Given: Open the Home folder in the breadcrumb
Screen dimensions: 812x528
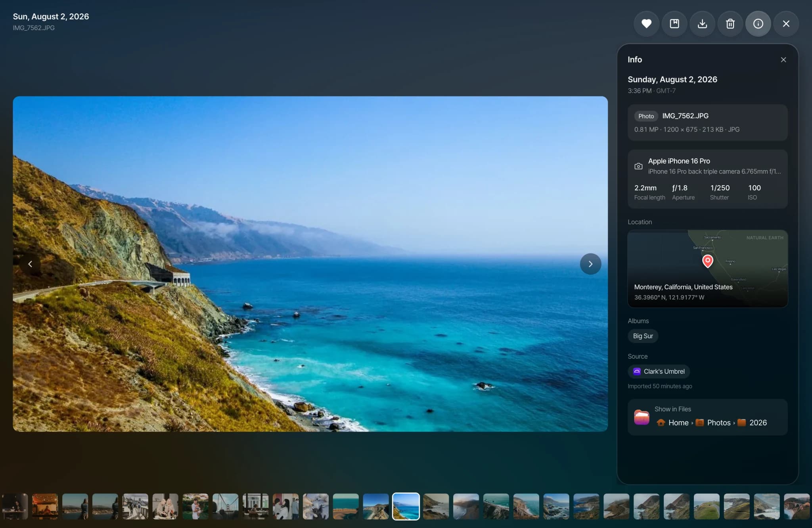Looking at the screenshot, I should pos(673,422).
